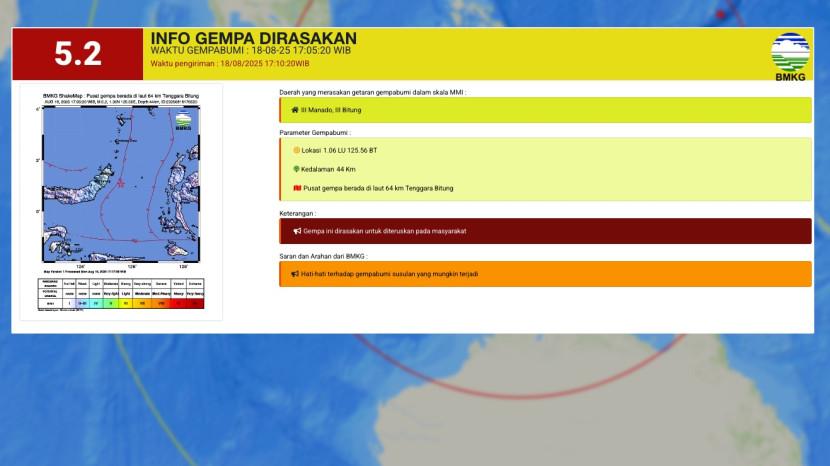Viewport: 830px width, 466px height.
Task: Click the megaphone icon in the dark red bar
Action: [297, 231]
